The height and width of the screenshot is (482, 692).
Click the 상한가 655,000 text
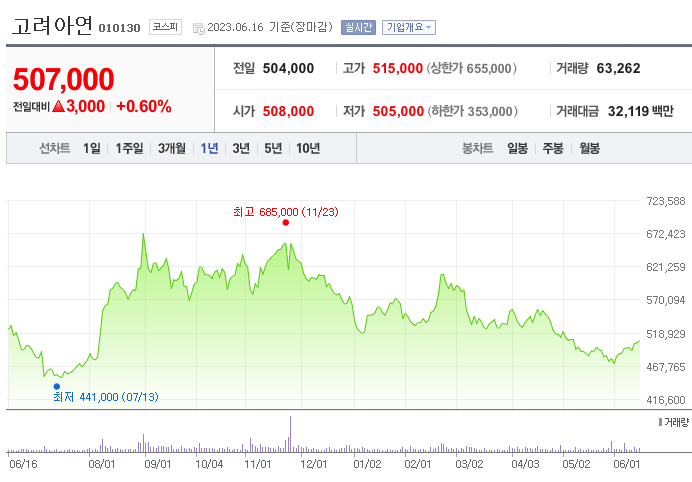pos(471,68)
